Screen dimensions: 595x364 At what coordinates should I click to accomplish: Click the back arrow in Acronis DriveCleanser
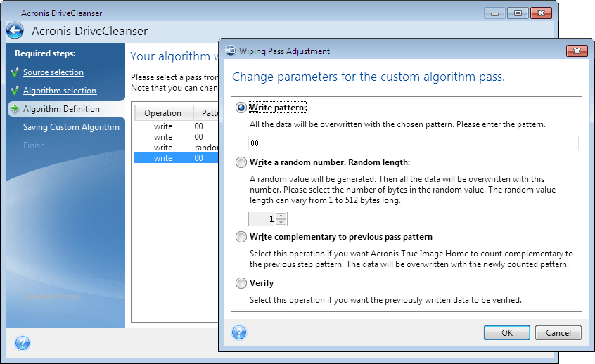tap(15, 30)
